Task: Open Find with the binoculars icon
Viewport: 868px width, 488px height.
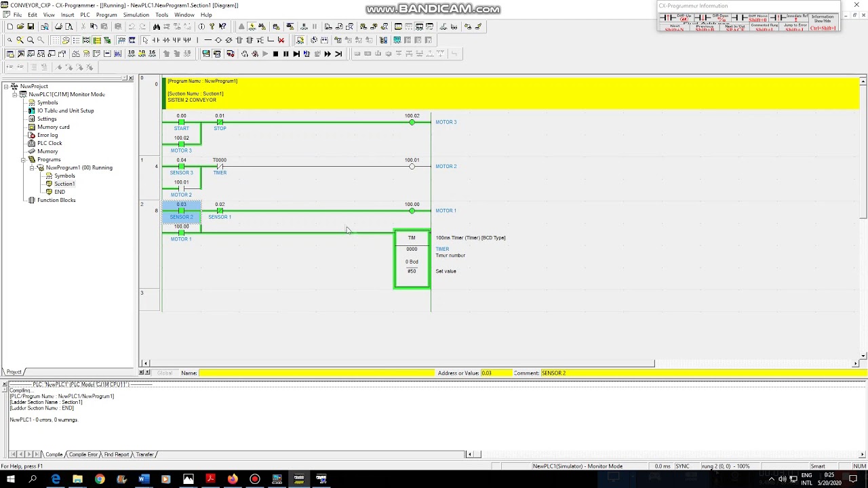Action: click(157, 26)
